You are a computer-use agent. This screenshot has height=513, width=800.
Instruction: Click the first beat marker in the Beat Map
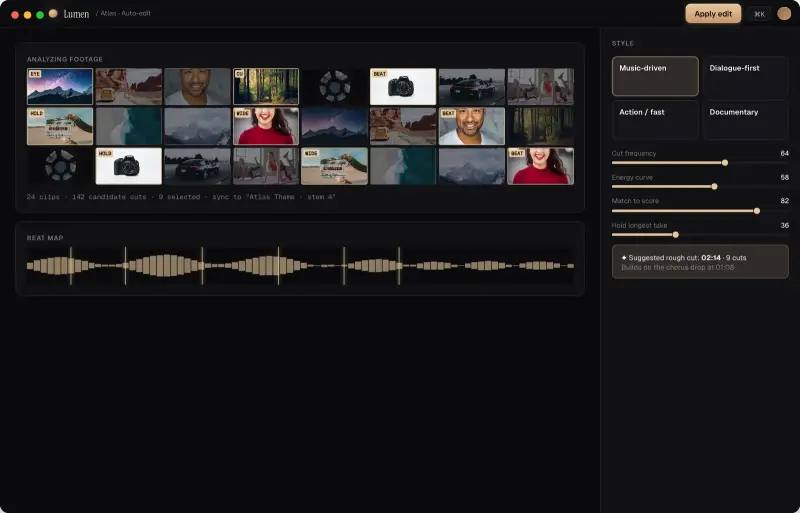[71, 265]
